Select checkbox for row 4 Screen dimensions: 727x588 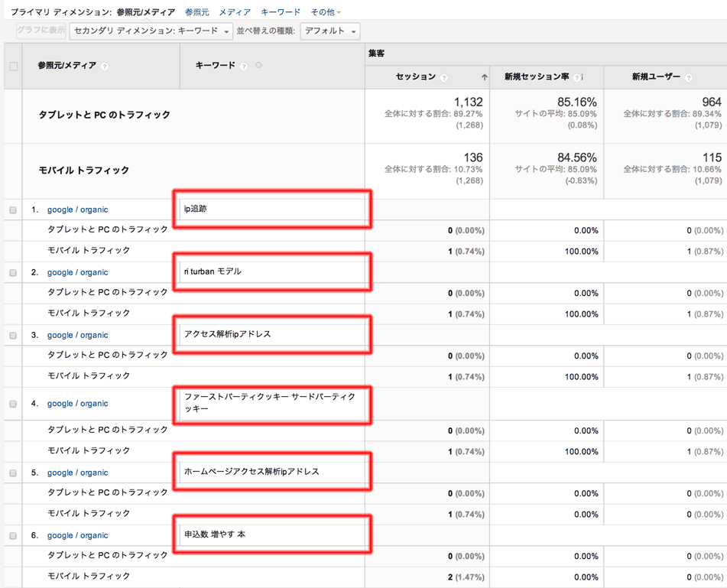(13, 404)
